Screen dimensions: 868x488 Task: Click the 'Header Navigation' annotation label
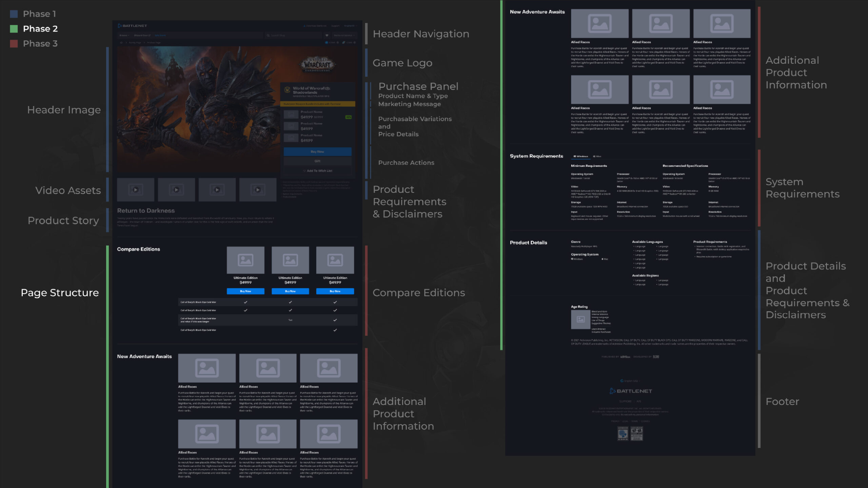tap(421, 34)
